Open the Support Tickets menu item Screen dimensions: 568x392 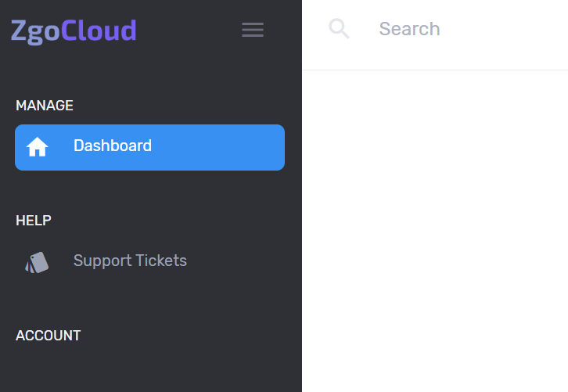click(x=149, y=261)
